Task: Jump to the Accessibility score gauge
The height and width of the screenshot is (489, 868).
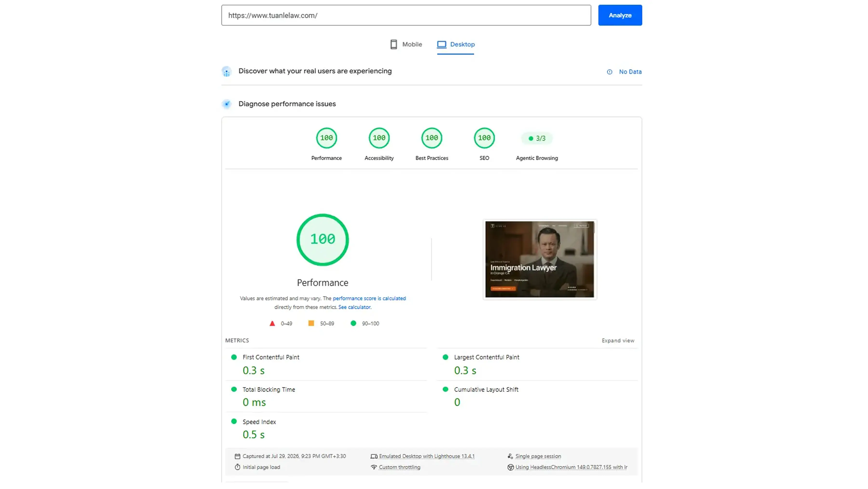Action: point(379,138)
